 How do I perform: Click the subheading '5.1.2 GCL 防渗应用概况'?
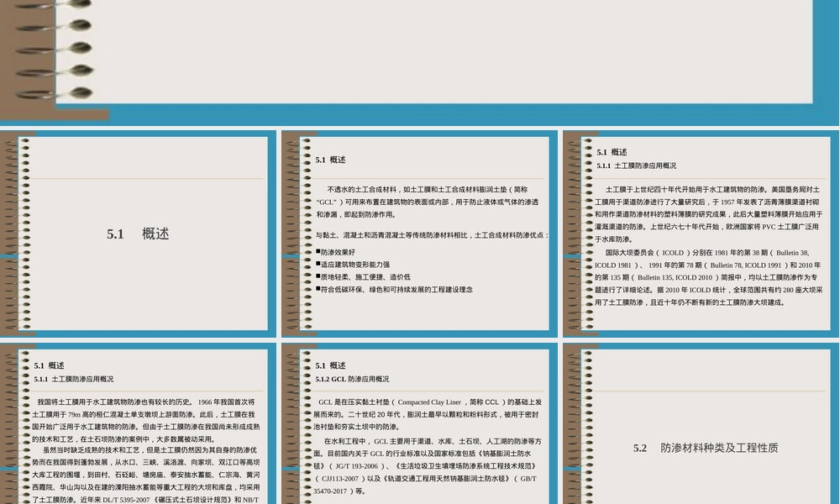coord(352,379)
